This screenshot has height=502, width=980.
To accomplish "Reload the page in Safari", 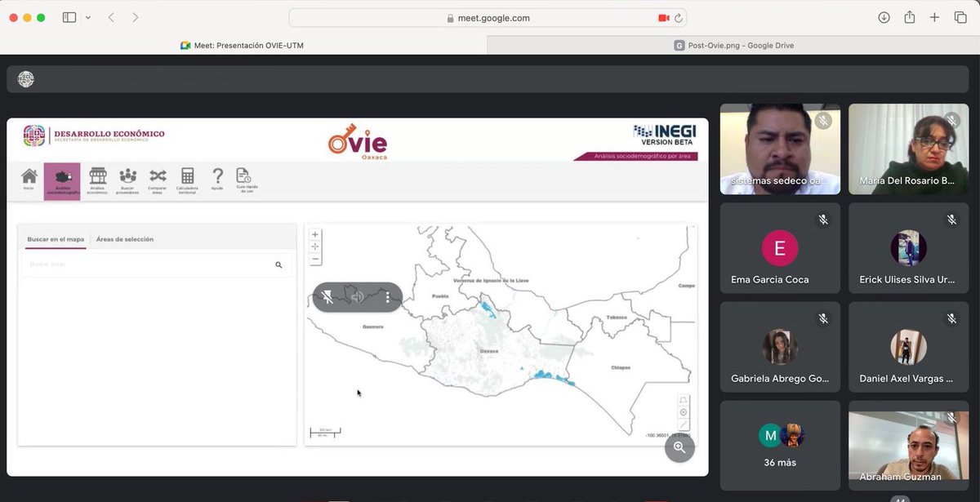I will click(x=679, y=18).
